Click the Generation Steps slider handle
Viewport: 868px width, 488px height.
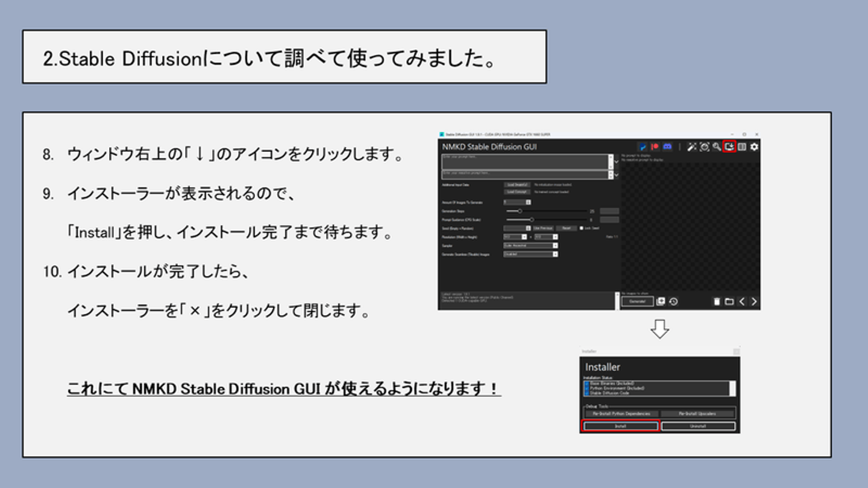520,211
